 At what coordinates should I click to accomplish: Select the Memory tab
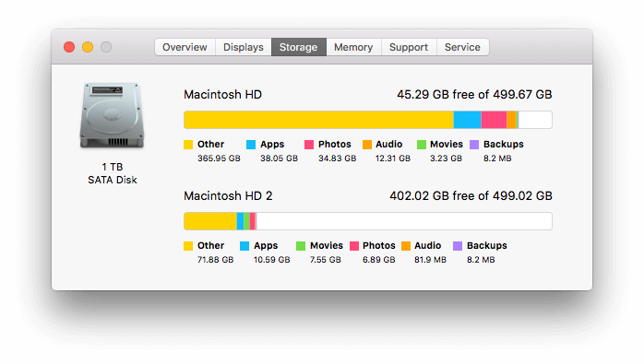pos(353,47)
